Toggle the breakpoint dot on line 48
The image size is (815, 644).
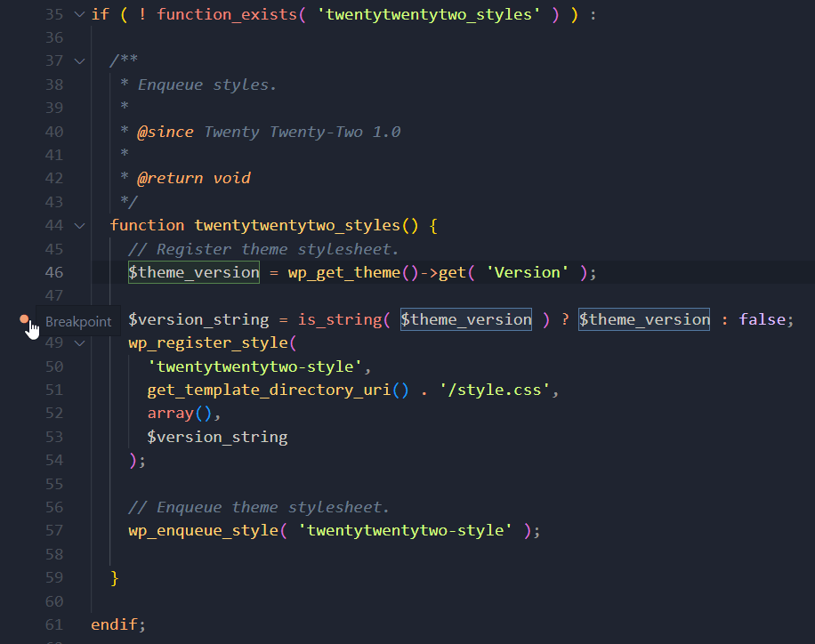tap(24, 318)
